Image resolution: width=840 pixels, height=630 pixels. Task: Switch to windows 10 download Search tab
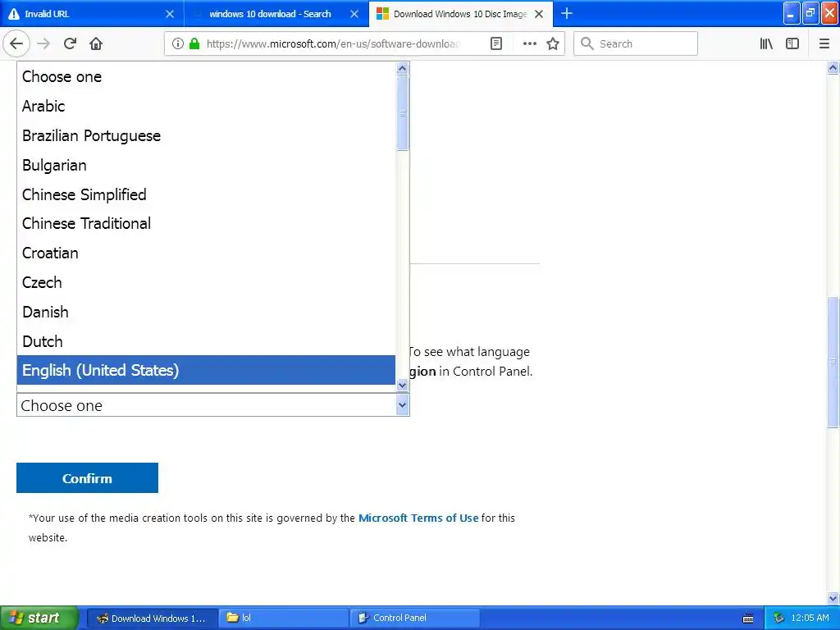276,14
